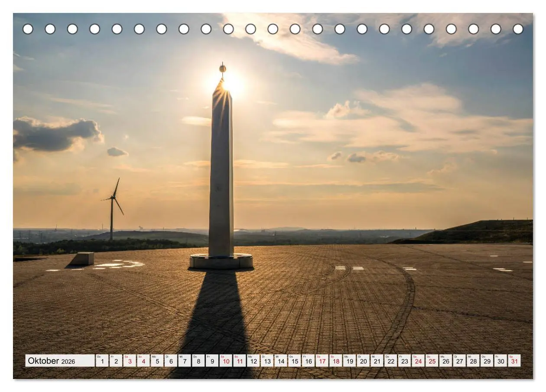Click day 13 in the date strip

(267, 360)
